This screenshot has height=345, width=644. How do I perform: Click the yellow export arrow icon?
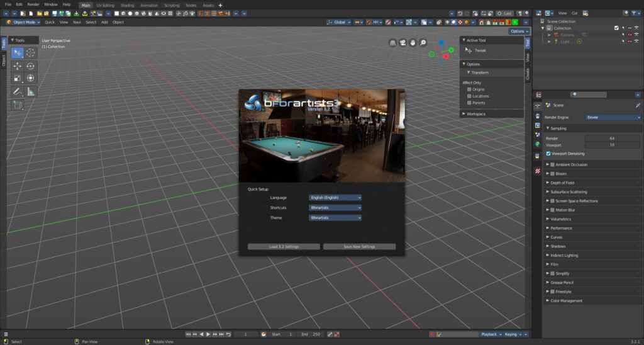pos(85,14)
